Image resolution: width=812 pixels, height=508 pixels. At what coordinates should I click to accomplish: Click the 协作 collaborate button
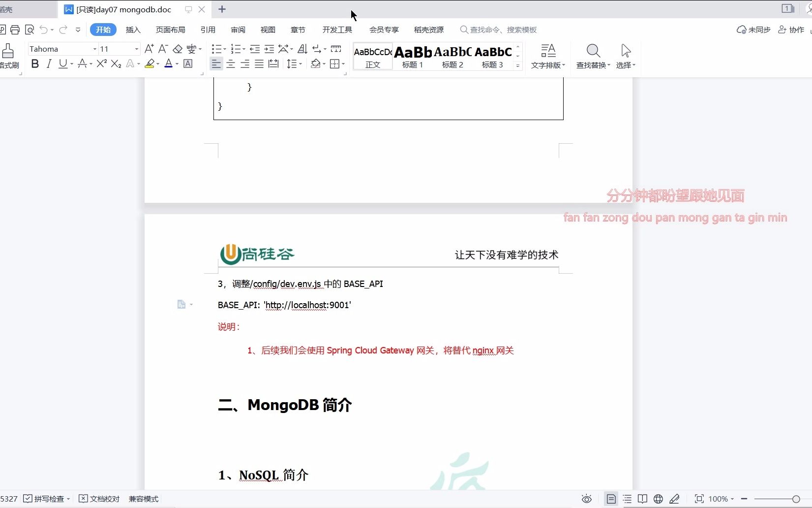click(x=791, y=30)
